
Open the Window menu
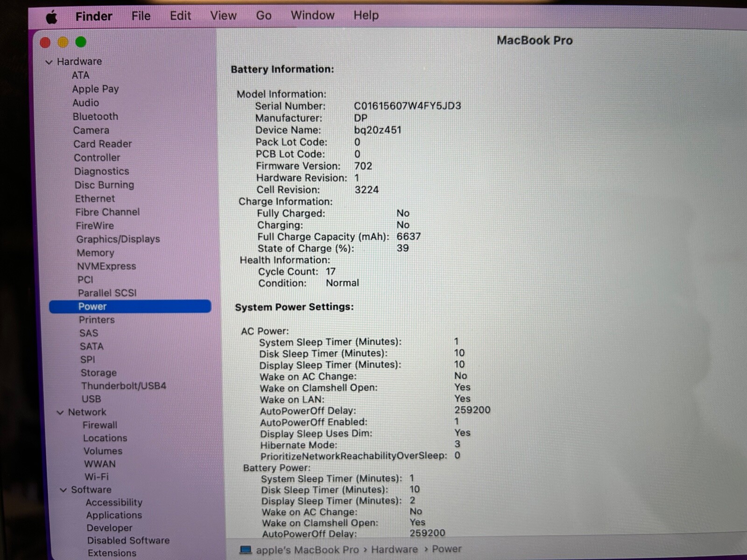coord(312,15)
